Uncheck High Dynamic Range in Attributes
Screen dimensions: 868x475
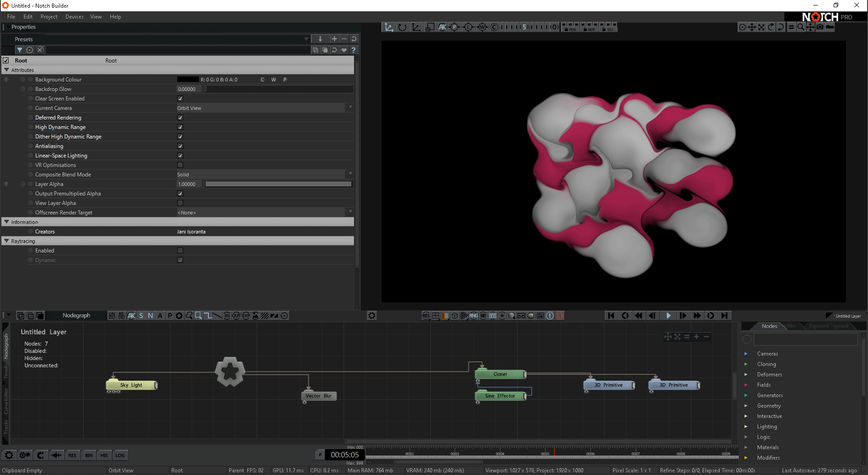coord(180,127)
